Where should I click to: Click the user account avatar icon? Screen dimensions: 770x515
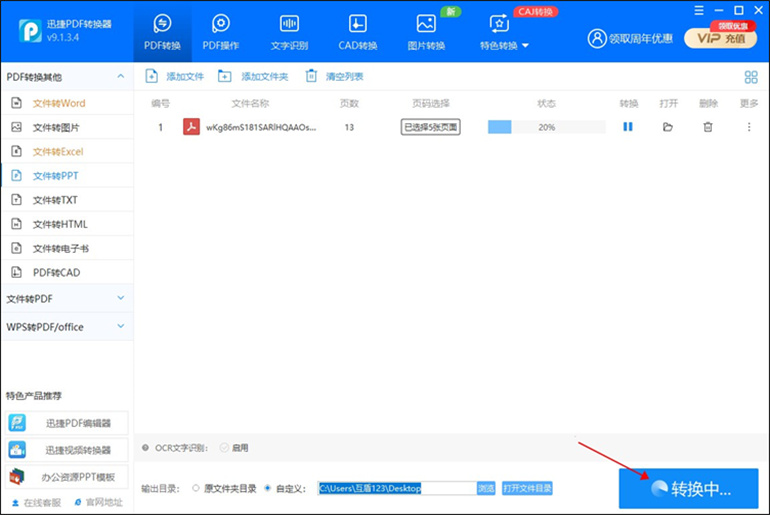[x=597, y=38]
